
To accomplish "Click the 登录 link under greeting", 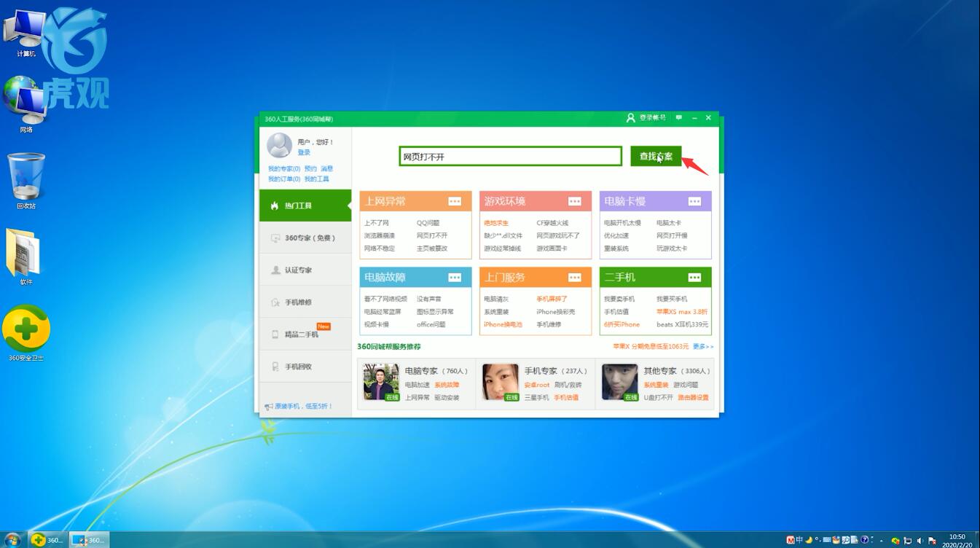I will tap(304, 152).
